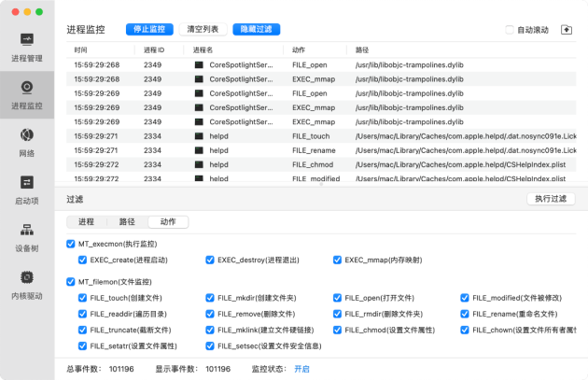Toggle EXEC_destroy(进程退出) checkbox
Viewport: 588px width, 380px height.
pyautogui.click(x=210, y=260)
